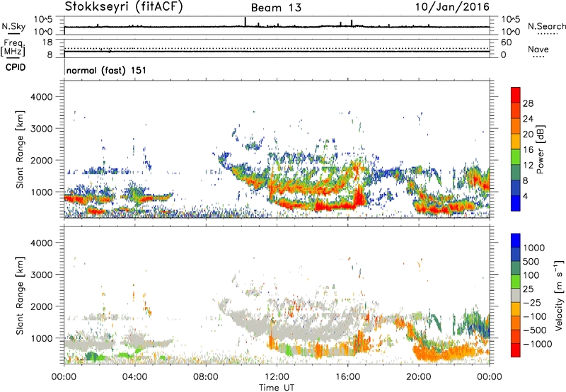
Task: Click the -1000 velocity colorbar tick label
Action: pyautogui.click(x=538, y=344)
